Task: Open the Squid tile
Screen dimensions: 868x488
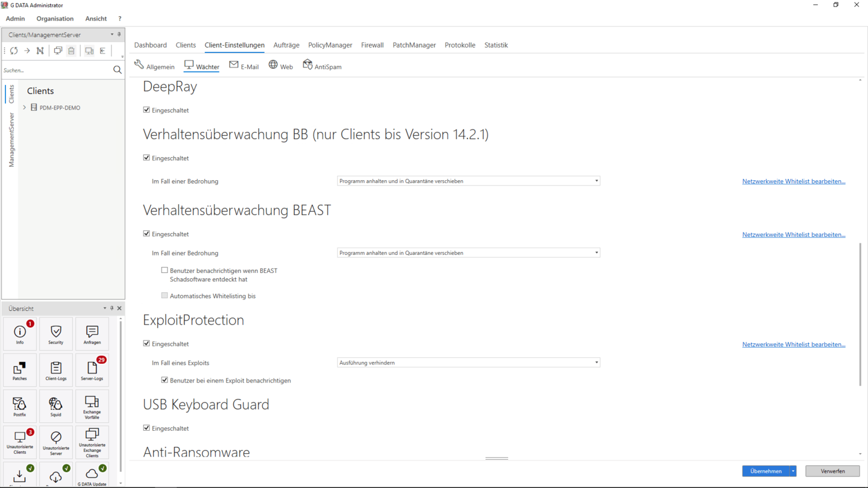Action: click(56, 407)
